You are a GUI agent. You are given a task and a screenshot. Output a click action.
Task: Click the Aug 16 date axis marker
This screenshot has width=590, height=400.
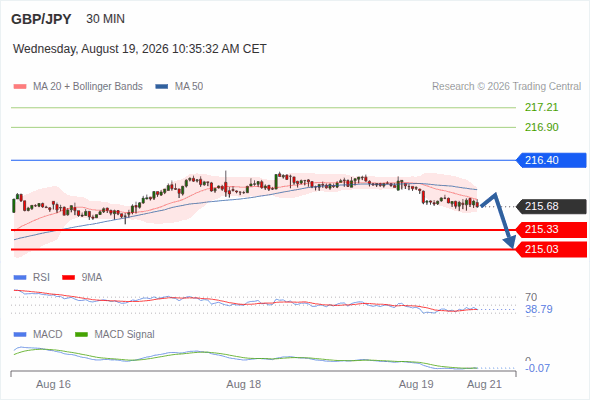click(53, 384)
